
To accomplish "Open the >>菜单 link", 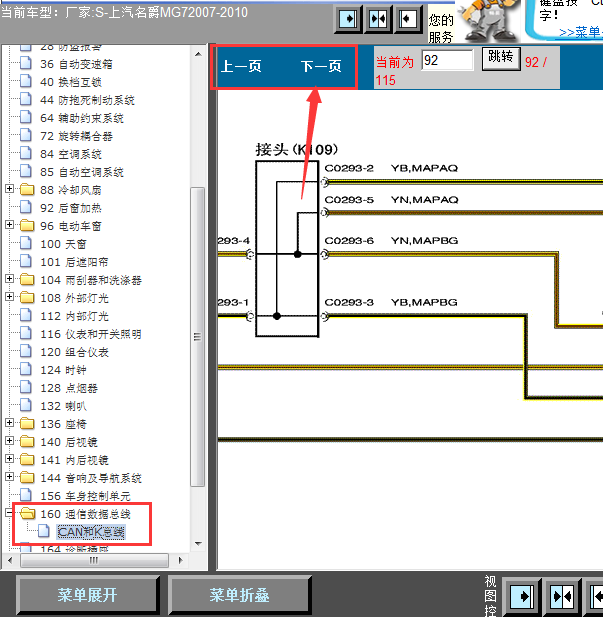I will pos(581,32).
